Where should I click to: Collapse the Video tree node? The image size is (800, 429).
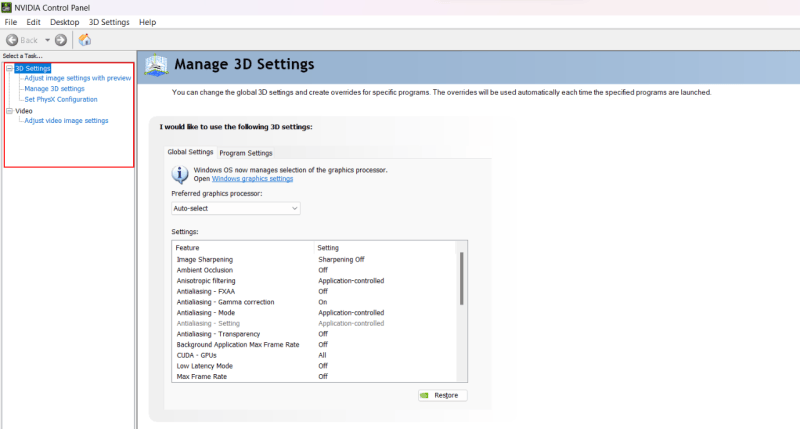[x=9, y=111]
